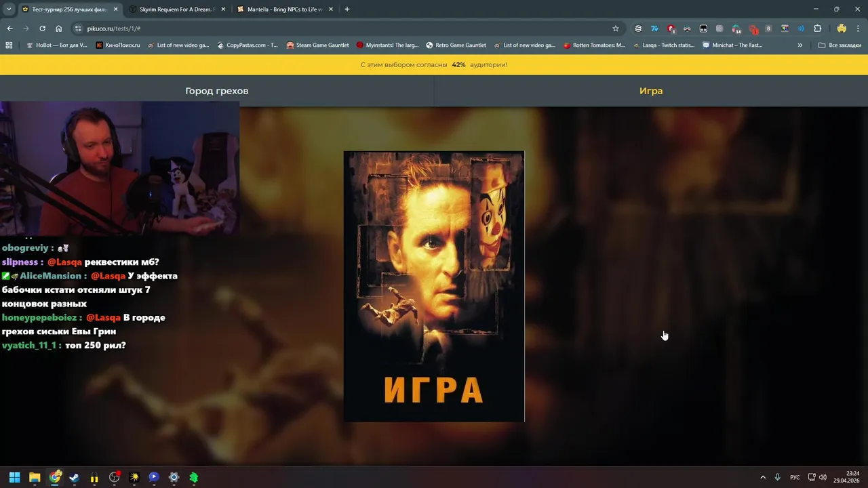Viewport: 868px width, 488px height.
Task: Open the yellow padlock app in taskbar
Action: [x=94, y=477]
